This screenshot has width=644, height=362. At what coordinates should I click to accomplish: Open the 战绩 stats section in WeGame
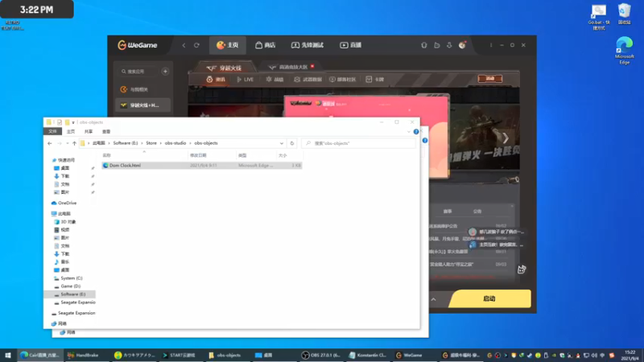[275, 80]
